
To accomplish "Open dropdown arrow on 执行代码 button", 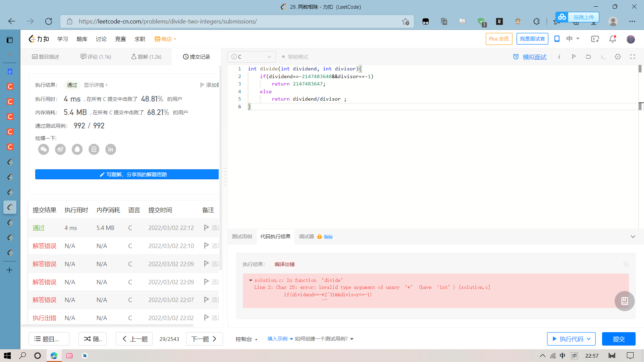I will click(x=589, y=339).
